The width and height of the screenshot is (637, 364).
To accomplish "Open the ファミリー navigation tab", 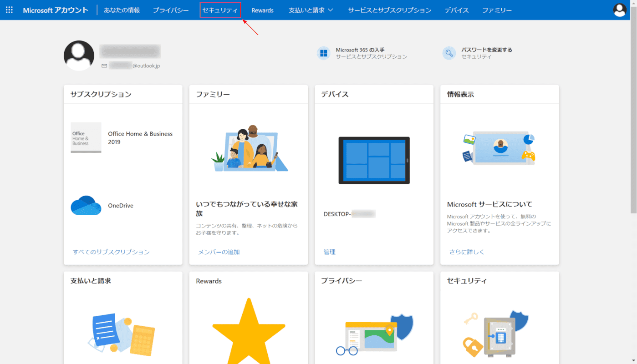I will (497, 10).
